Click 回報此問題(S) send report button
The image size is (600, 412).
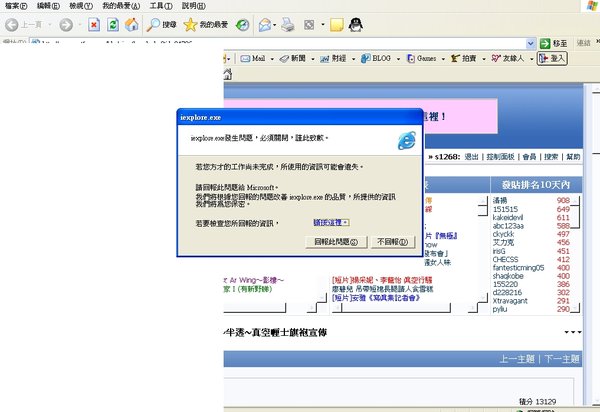(x=336, y=242)
